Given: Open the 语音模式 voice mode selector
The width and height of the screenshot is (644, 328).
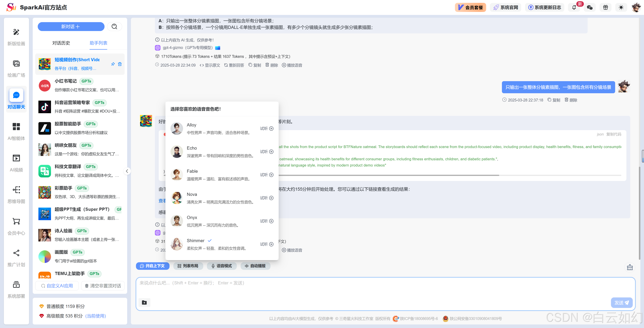Looking at the screenshot, I should 222,266.
